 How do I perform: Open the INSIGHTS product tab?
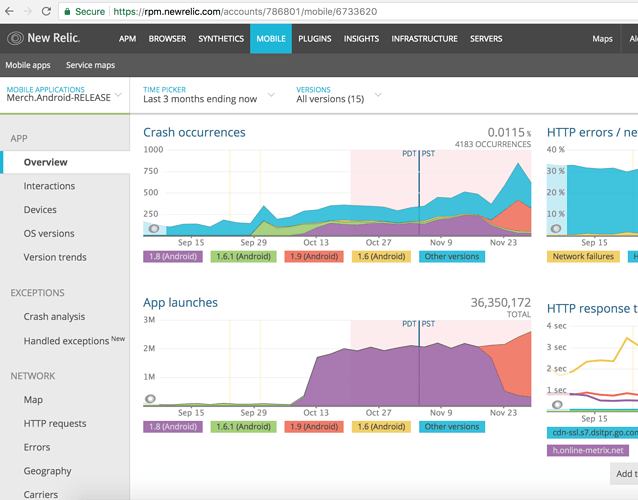click(361, 39)
